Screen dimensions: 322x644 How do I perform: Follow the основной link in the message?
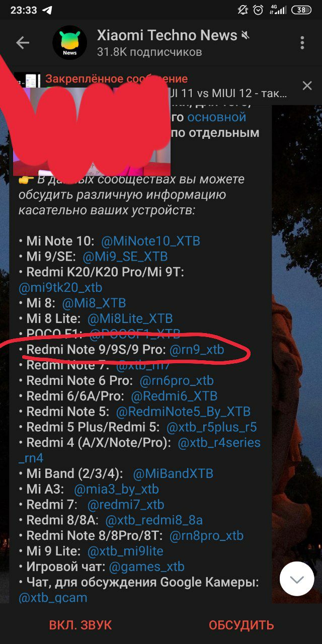[x=217, y=117]
